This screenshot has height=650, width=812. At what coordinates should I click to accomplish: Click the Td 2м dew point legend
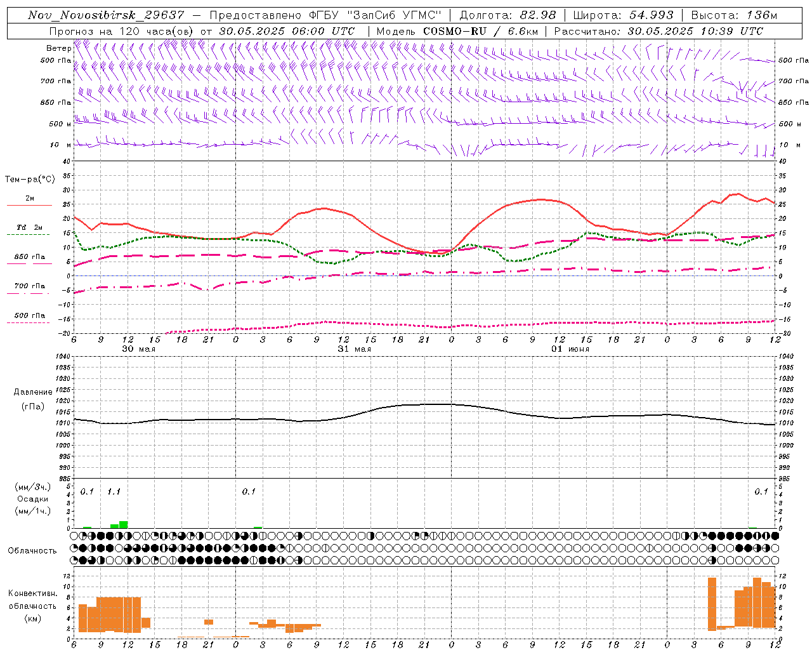pos(30,227)
